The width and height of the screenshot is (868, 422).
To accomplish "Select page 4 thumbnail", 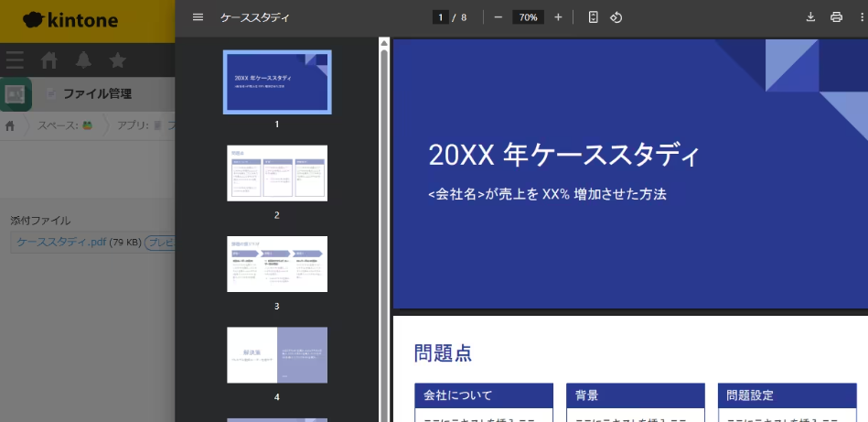I will [x=277, y=355].
